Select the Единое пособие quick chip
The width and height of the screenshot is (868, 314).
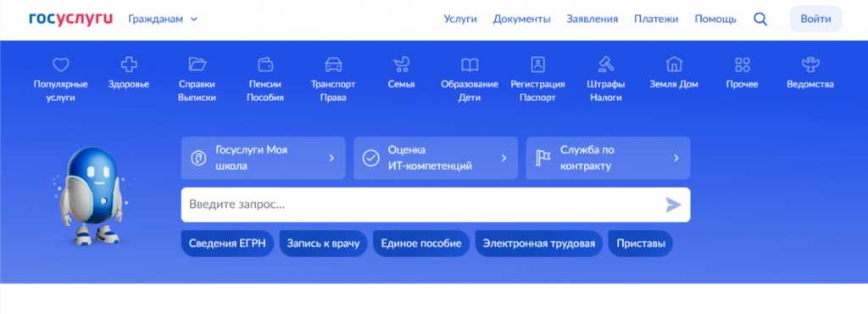click(x=420, y=244)
